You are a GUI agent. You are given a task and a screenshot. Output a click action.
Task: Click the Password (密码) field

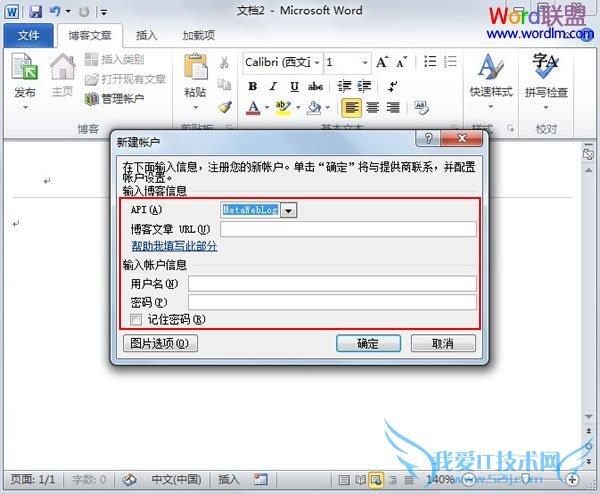[x=332, y=302]
